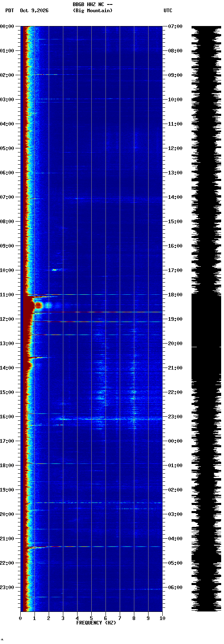Click the PDT time label '11:00'
224x644 pixels.
[7, 295]
